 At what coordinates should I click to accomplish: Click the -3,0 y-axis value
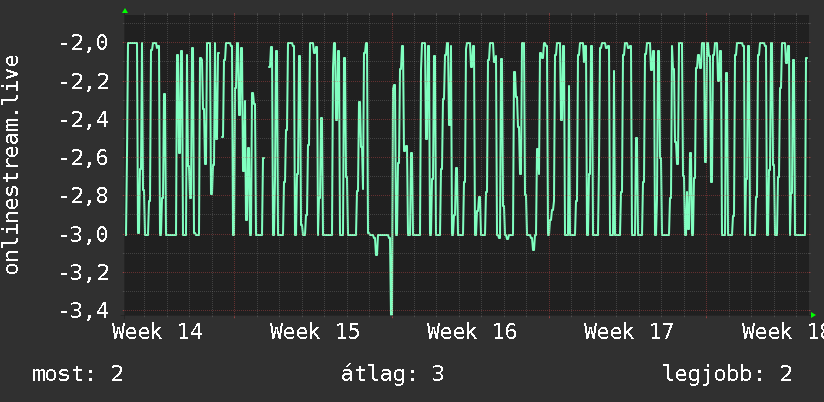(x=83, y=234)
